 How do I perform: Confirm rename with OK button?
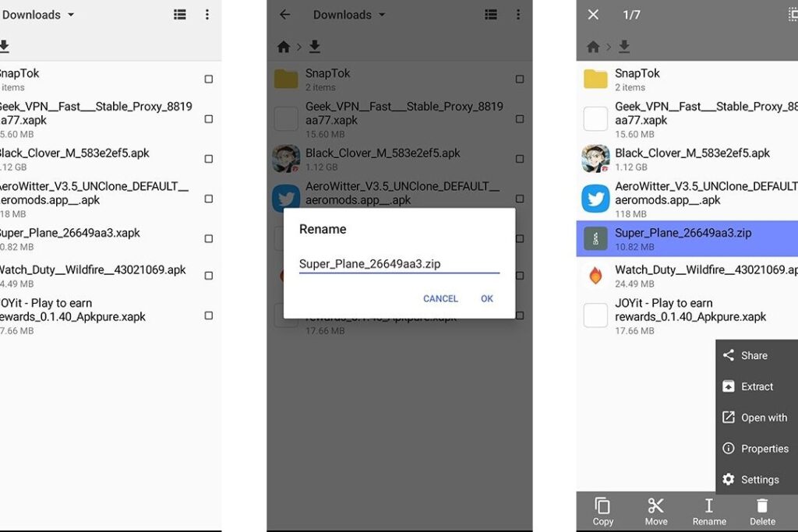pyautogui.click(x=487, y=298)
